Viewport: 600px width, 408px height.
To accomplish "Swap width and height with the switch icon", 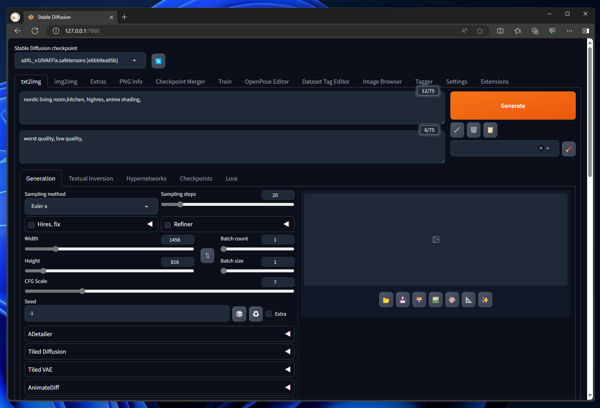I will (207, 256).
